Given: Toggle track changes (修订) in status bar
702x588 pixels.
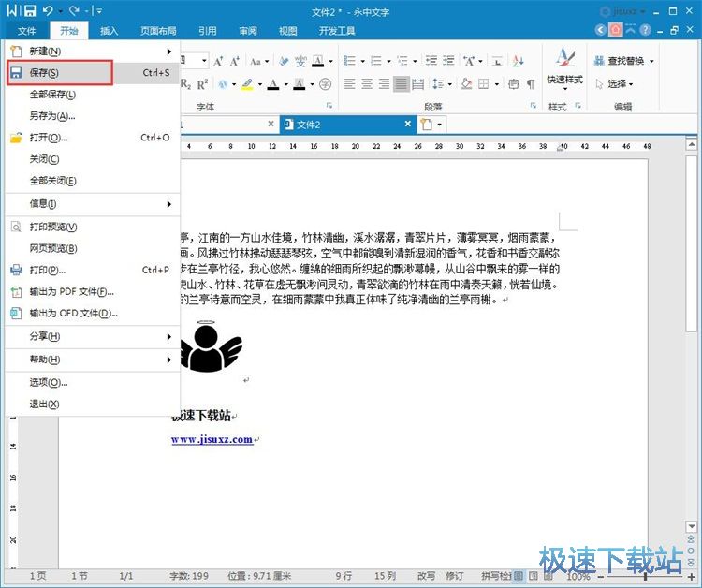Looking at the screenshot, I should 454,576.
